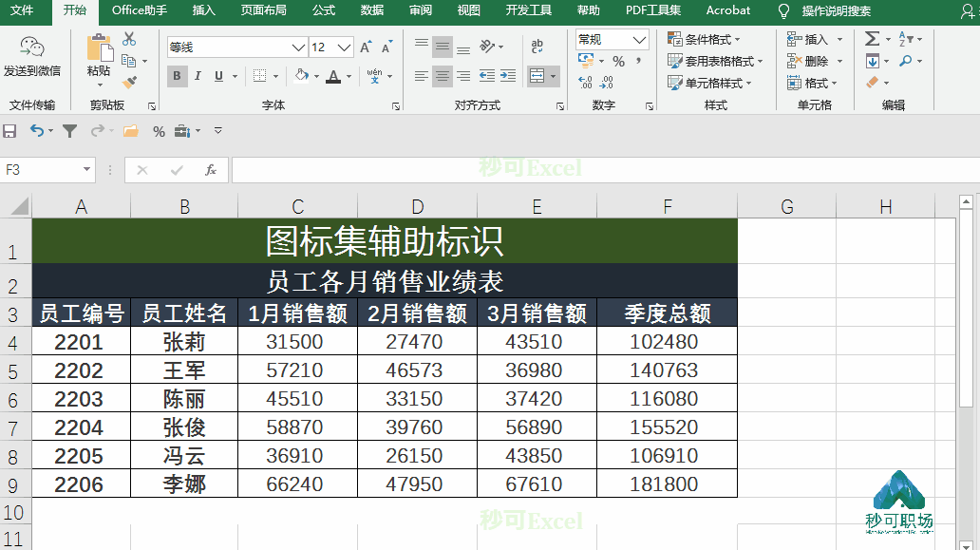
Task: Switch to the Insert tab
Action: click(x=203, y=10)
